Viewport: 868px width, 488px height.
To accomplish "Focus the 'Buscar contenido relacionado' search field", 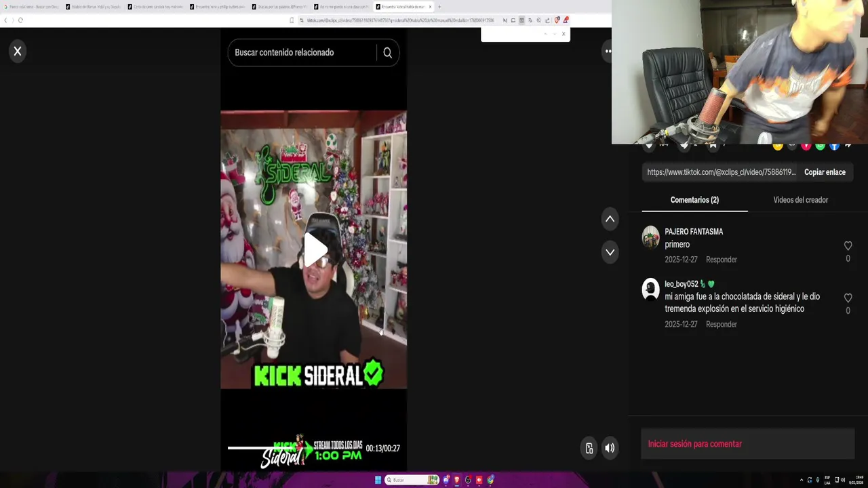I will [302, 53].
